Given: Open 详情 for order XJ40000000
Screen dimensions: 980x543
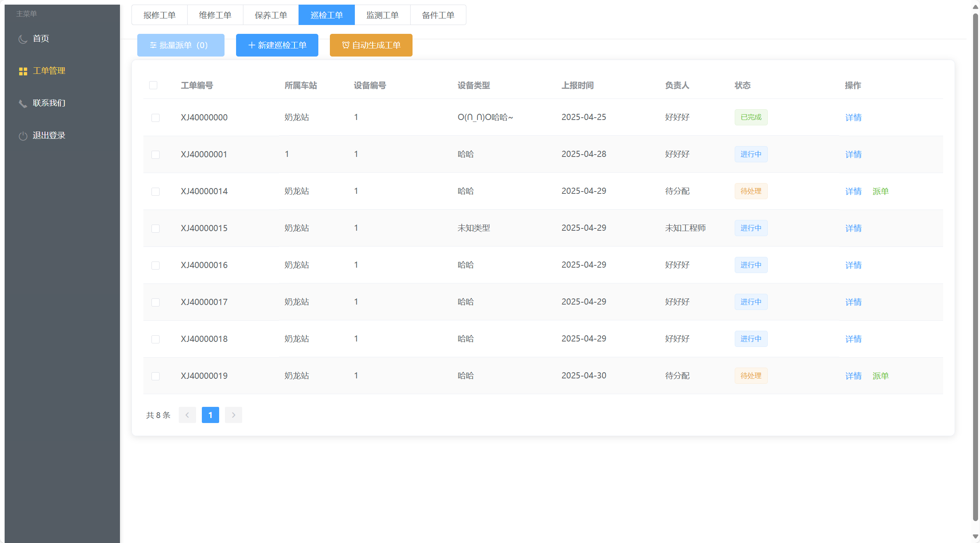Looking at the screenshot, I should pos(853,117).
